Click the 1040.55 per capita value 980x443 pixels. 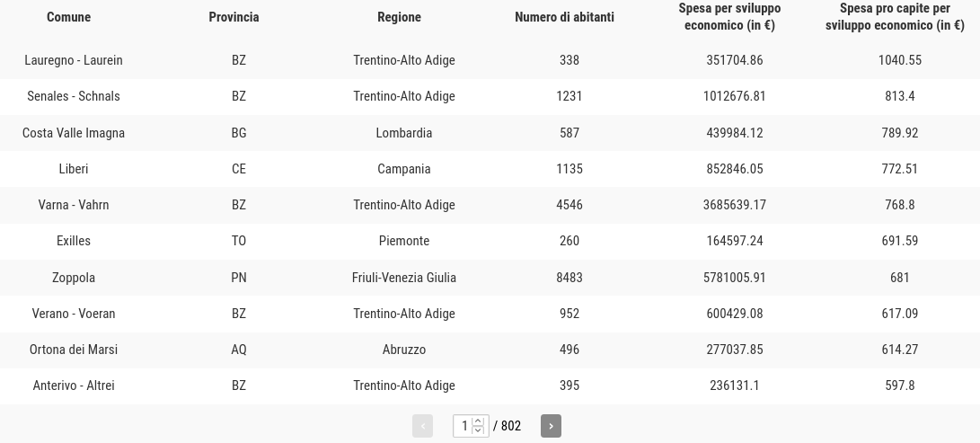(x=900, y=60)
